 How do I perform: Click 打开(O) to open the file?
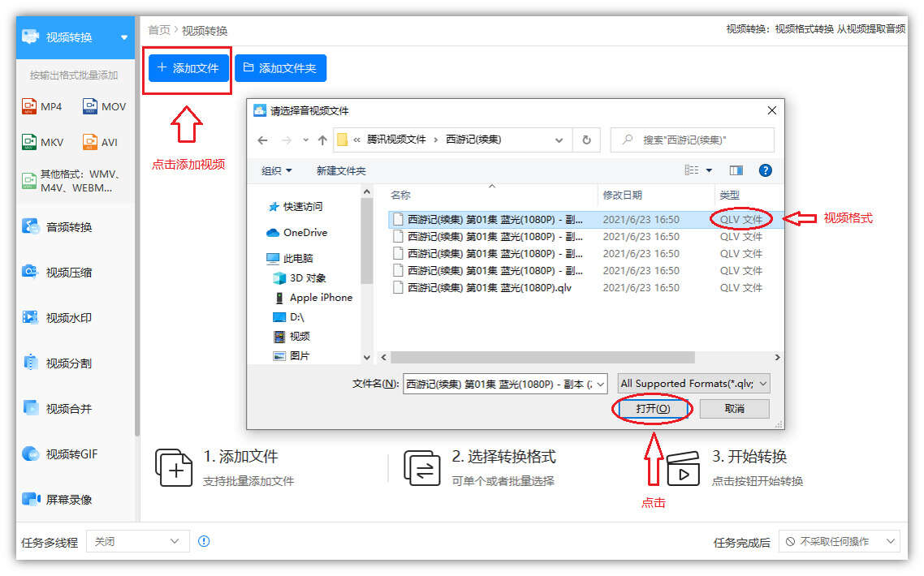(653, 408)
